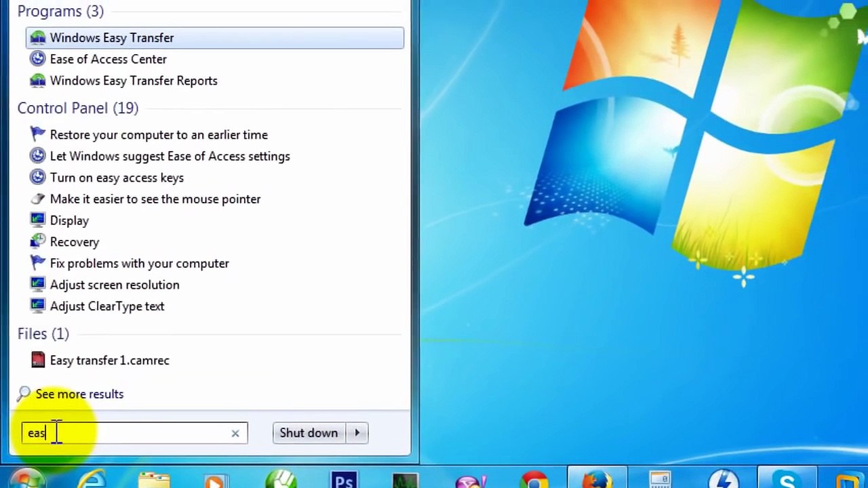
Task: Click the Programs (3) group header
Action: (x=60, y=12)
